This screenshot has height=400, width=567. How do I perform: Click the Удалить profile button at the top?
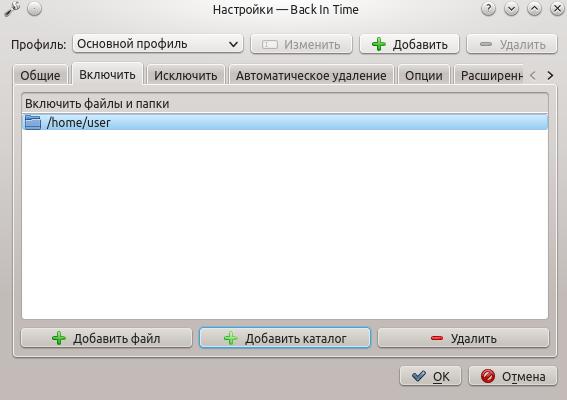(512, 44)
